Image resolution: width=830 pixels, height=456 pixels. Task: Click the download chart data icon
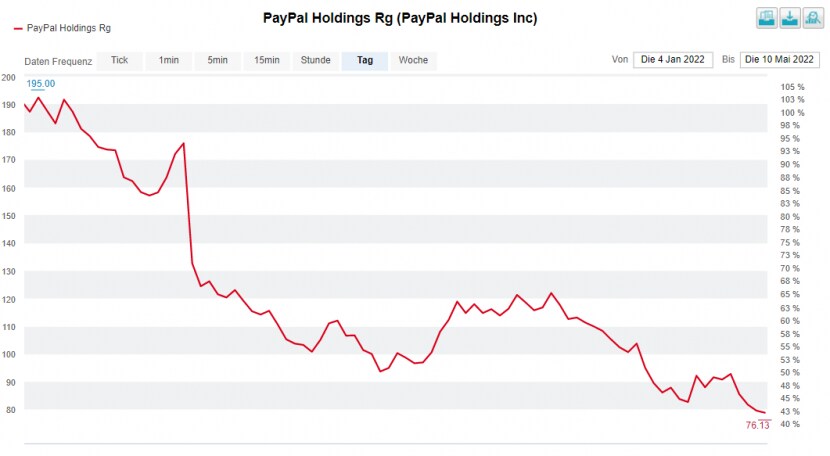[790, 18]
